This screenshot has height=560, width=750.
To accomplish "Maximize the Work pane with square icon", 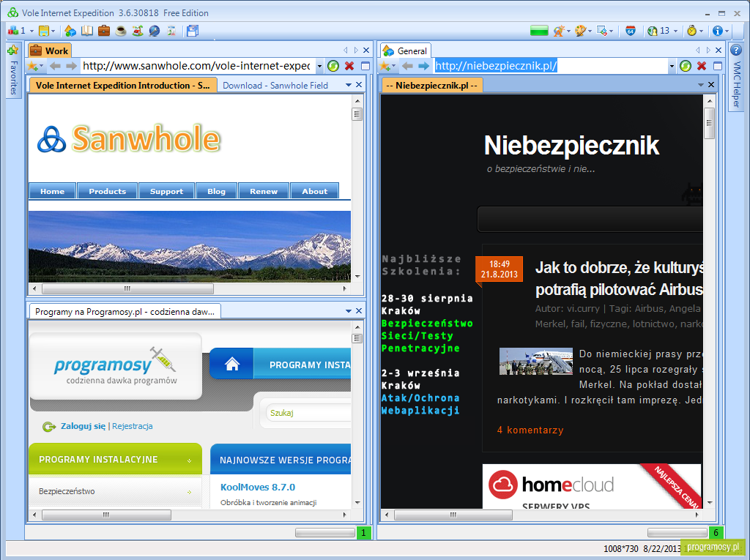I will 365,66.
